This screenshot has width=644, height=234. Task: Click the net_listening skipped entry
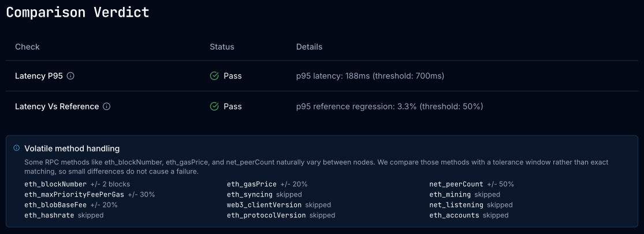tap(471, 205)
